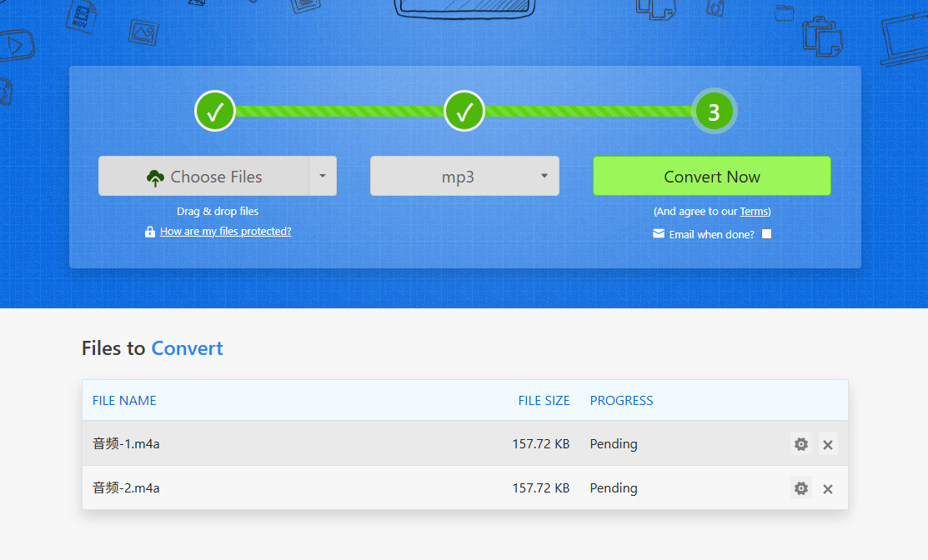Open the Terms link

(x=754, y=212)
